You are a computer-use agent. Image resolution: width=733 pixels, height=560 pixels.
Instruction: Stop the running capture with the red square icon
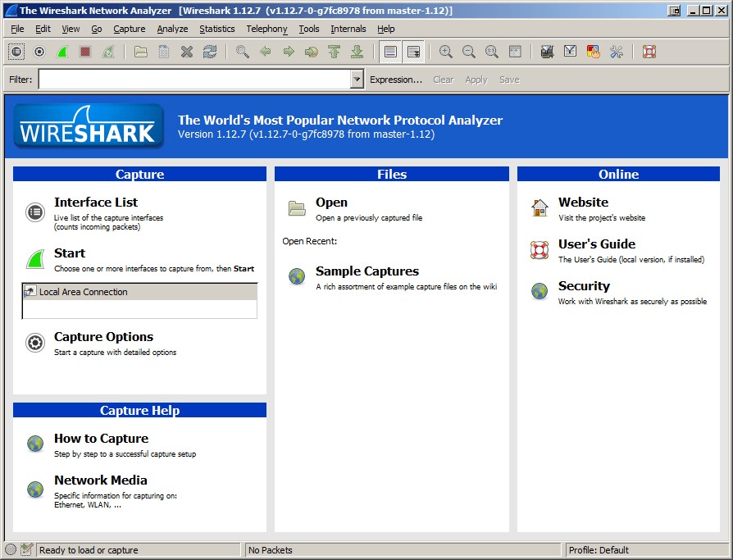click(x=85, y=52)
